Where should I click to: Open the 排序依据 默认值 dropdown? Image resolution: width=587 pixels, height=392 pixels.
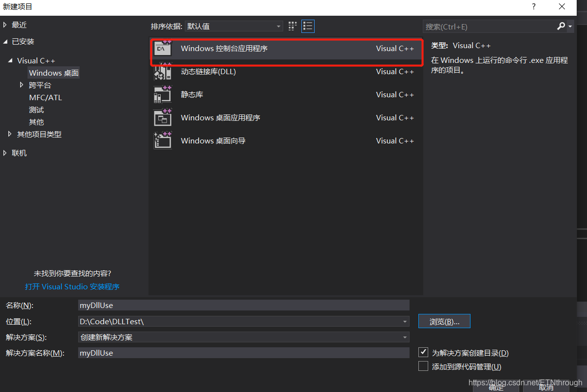[234, 26]
